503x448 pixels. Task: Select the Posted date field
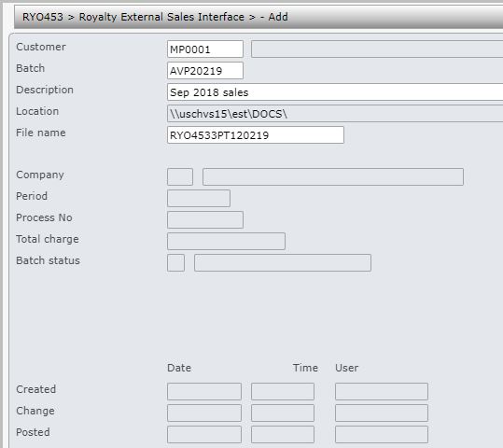pyautogui.click(x=204, y=434)
